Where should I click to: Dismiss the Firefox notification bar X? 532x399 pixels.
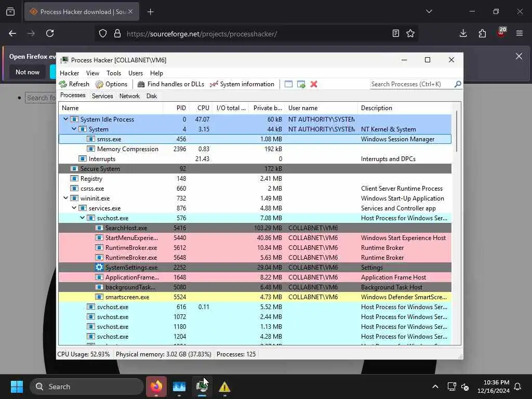519,56
